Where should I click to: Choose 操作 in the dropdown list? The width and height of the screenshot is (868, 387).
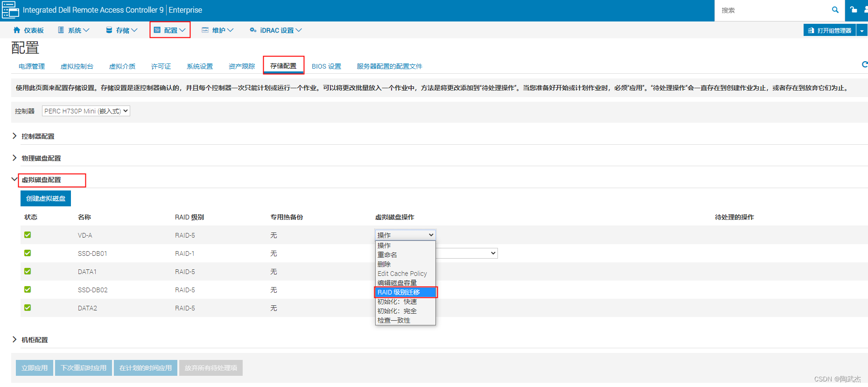[x=405, y=246]
